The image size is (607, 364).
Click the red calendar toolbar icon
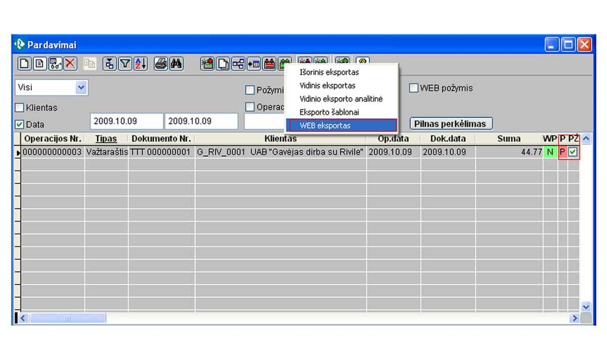(x=270, y=64)
